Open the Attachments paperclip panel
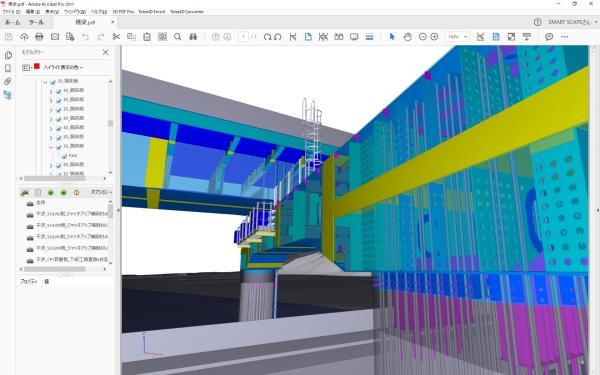 [x=8, y=82]
